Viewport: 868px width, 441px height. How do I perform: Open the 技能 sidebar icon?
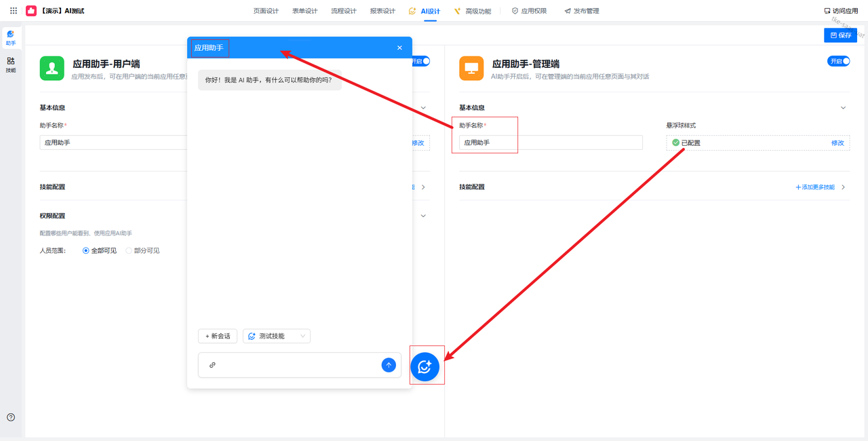(11, 64)
